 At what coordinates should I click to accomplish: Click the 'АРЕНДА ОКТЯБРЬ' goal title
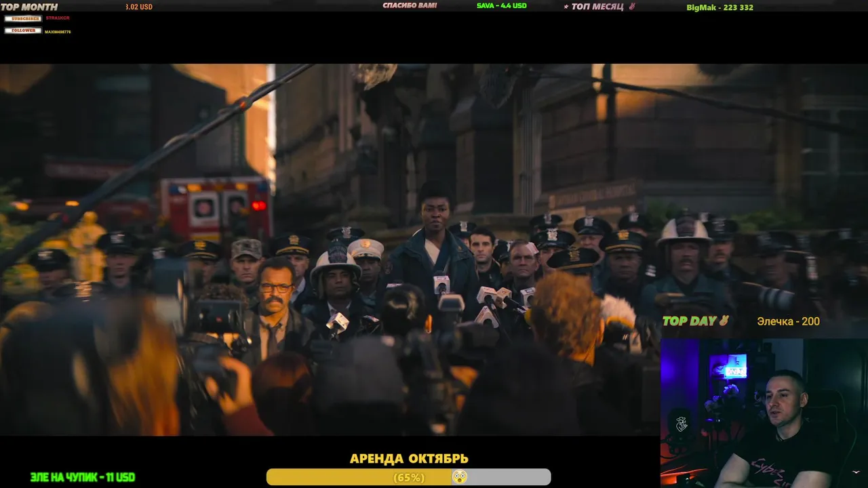(x=409, y=459)
